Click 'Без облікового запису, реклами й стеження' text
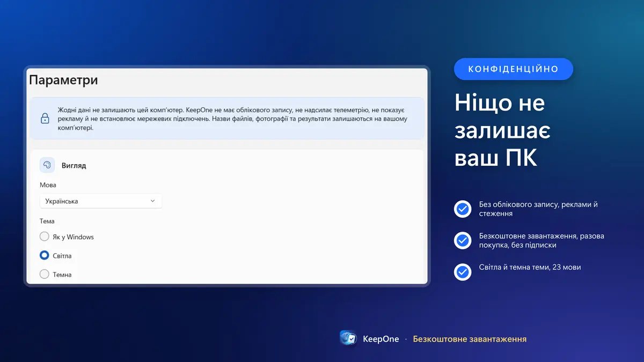The width and height of the screenshot is (644, 362). point(538,209)
